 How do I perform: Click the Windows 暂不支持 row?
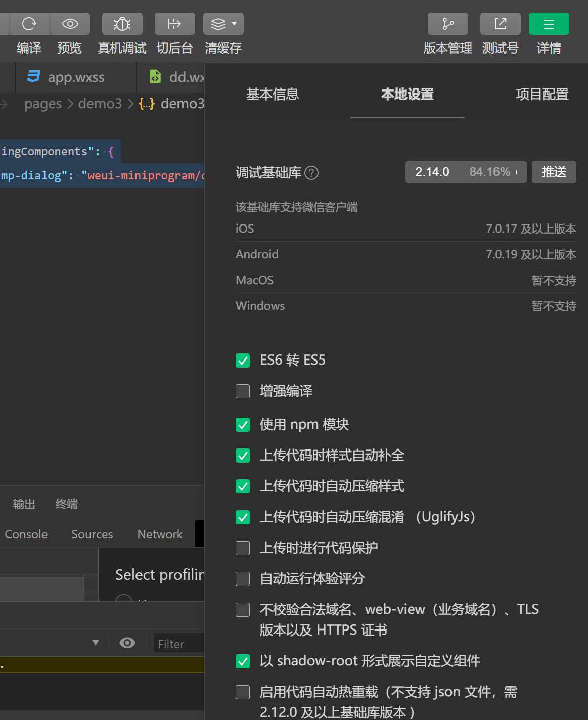point(405,306)
